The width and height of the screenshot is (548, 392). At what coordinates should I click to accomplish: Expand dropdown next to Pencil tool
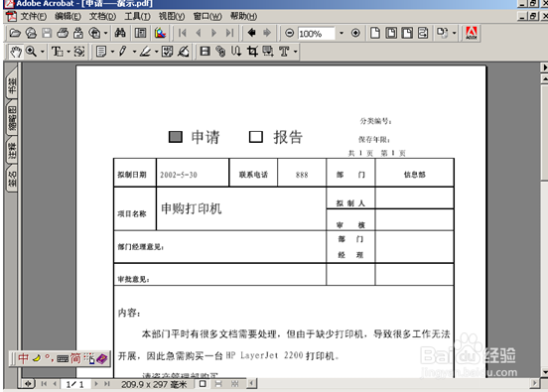[134, 52]
